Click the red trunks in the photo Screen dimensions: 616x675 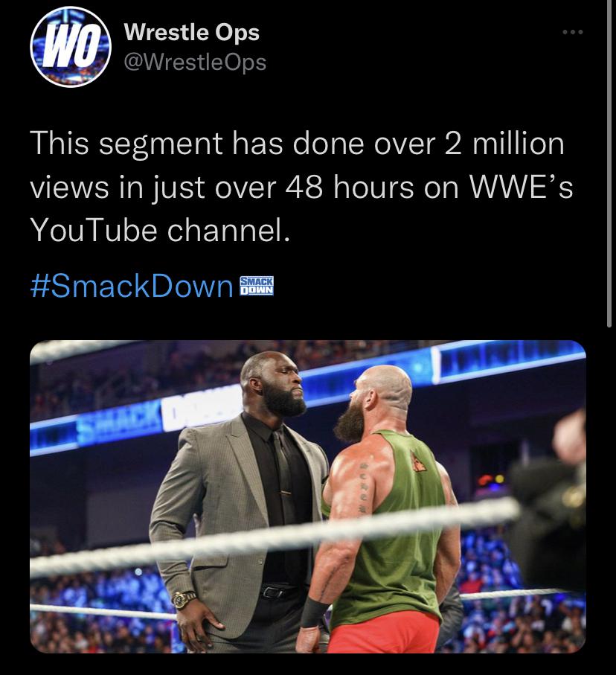pos(383,633)
